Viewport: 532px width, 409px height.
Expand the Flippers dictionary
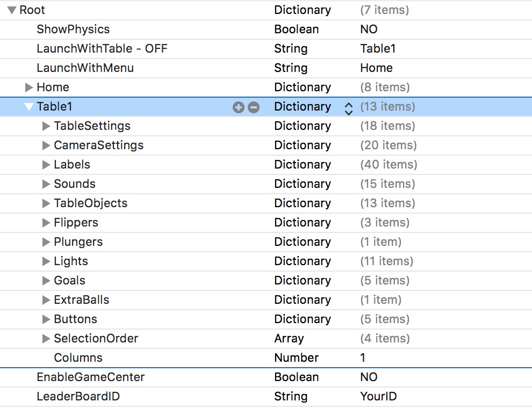46,222
